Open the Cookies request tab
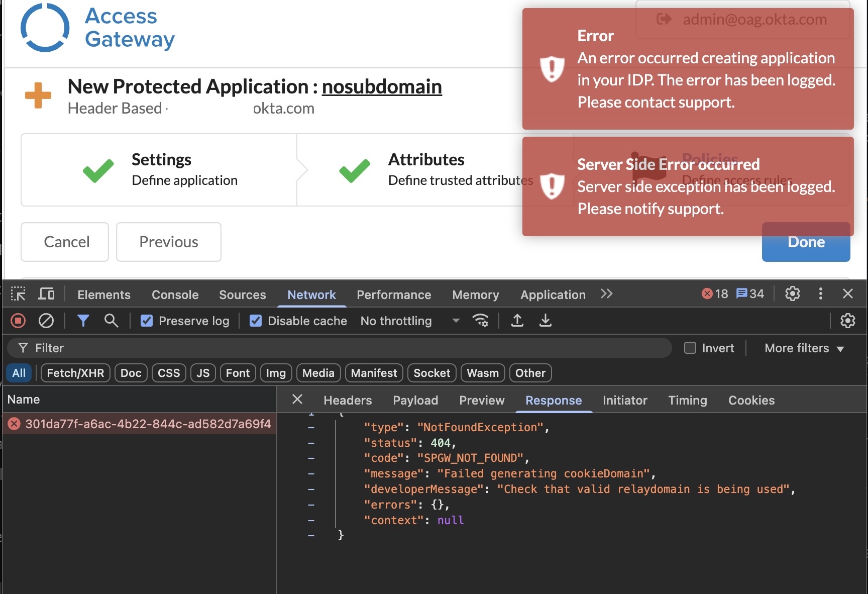 point(751,400)
